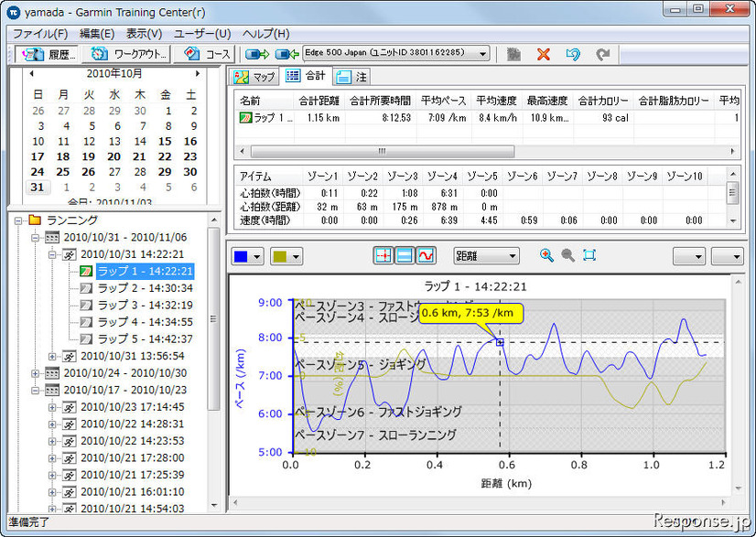Screen dimensions: 756x537
Task: Open the 距離 axis dropdown
Action: [486, 256]
